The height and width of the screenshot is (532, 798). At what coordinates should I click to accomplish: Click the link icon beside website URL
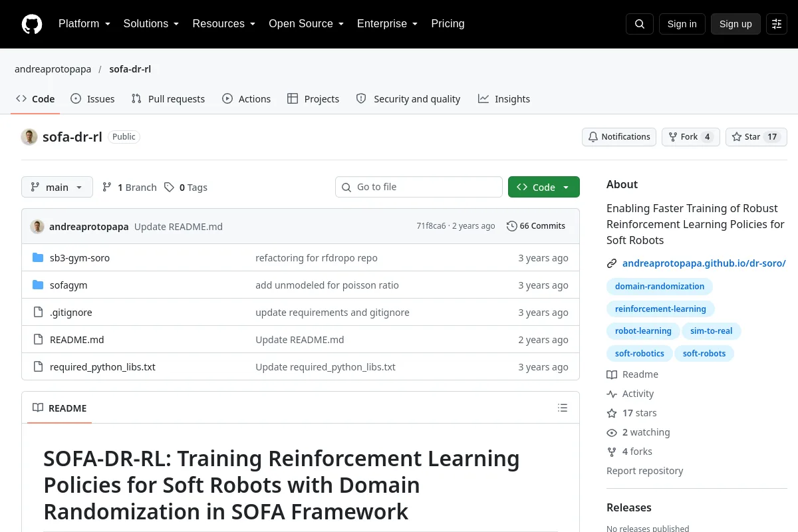click(612, 263)
